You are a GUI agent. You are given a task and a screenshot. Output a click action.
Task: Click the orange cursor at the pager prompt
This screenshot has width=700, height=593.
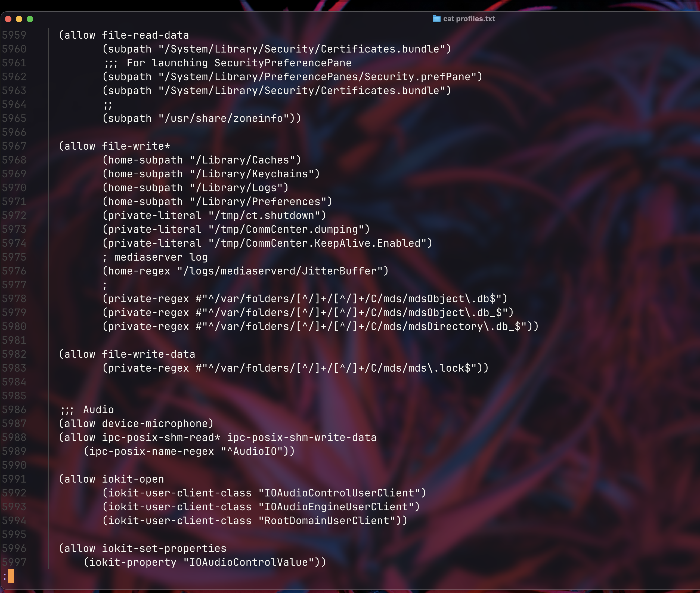point(11,576)
